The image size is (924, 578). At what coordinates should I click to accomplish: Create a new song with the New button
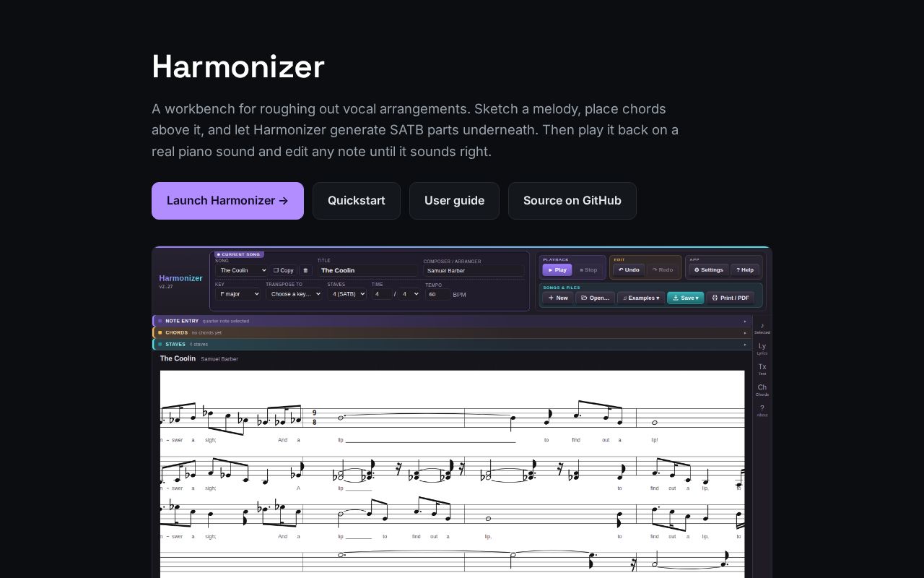pos(558,298)
